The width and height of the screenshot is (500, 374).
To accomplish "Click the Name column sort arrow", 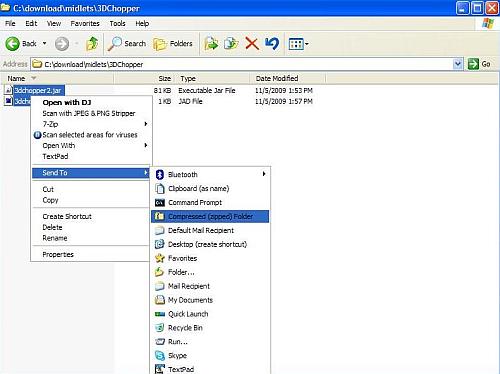I will (33, 78).
